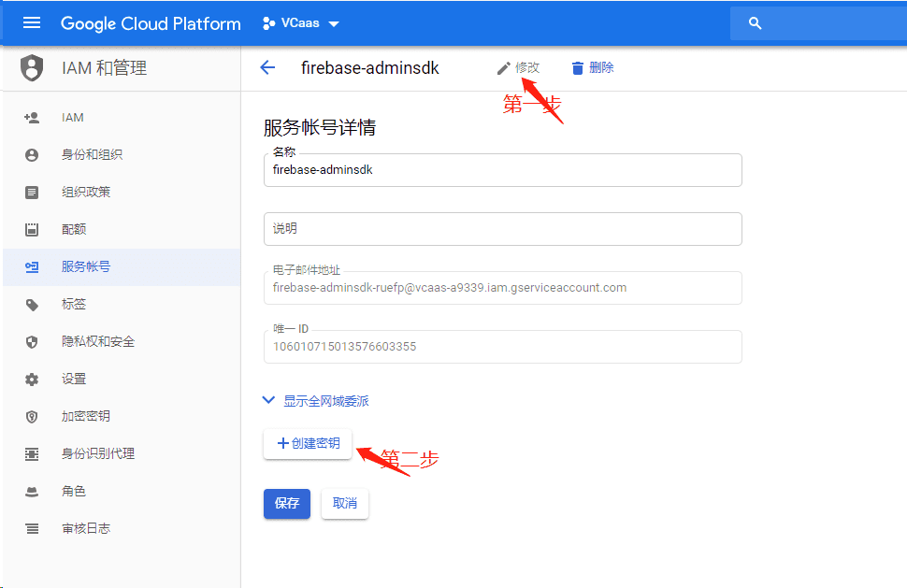Click the blue 保存 button
The width and height of the screenshot is (907, 588).
(286, 503)
